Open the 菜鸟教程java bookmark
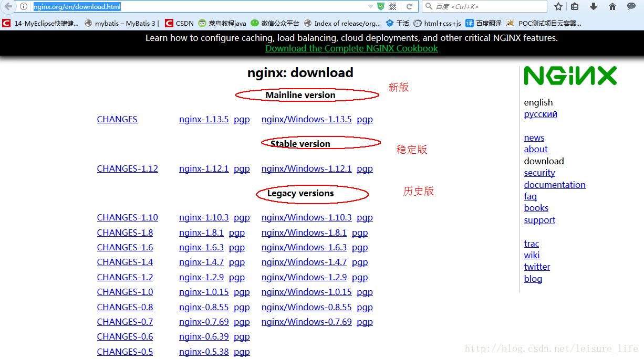The width and height of the screenshot is (644, 359). 222,23
